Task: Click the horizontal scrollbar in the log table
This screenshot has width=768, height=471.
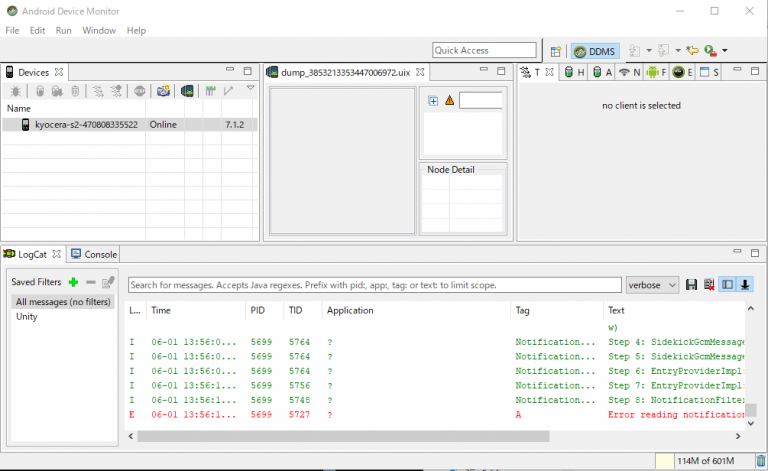Action: (x=400, y=436)
